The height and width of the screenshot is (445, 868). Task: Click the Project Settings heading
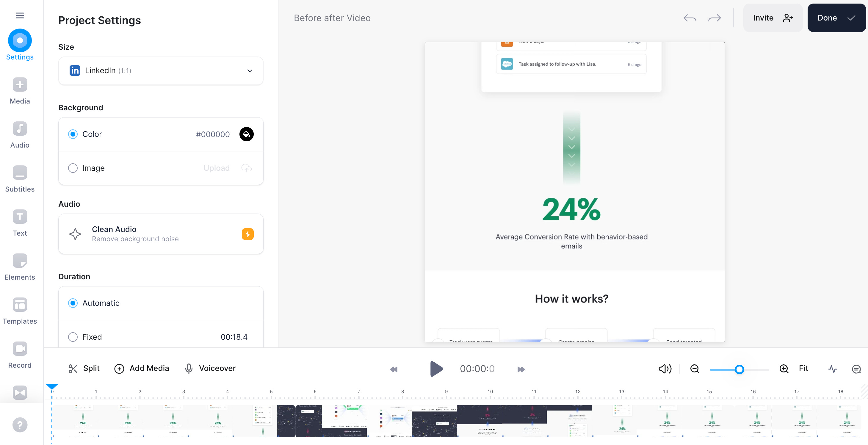click(x=99, y=20)
